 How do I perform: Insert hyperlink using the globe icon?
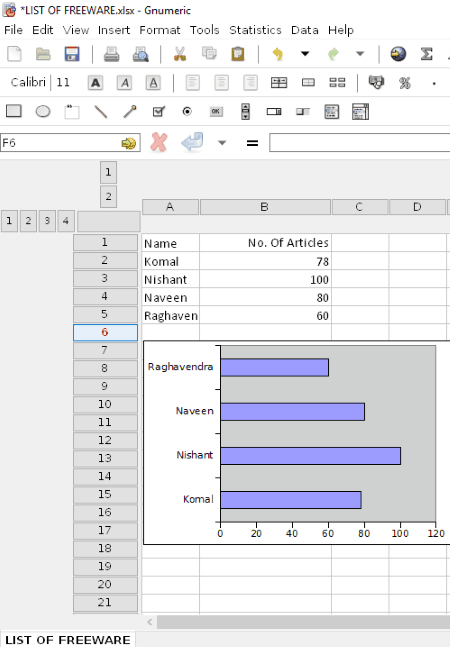pos(398,54)
